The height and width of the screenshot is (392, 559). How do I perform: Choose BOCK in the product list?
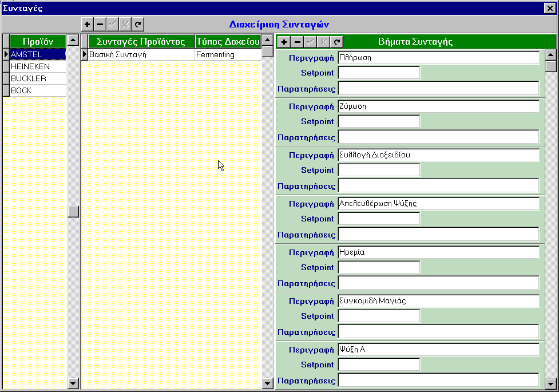[x=38, y=90]
